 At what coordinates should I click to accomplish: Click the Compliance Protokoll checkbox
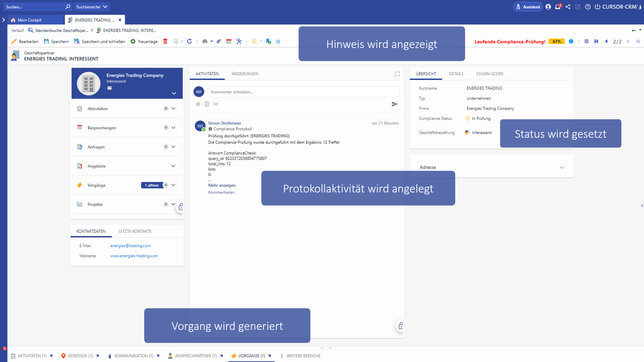210,129
